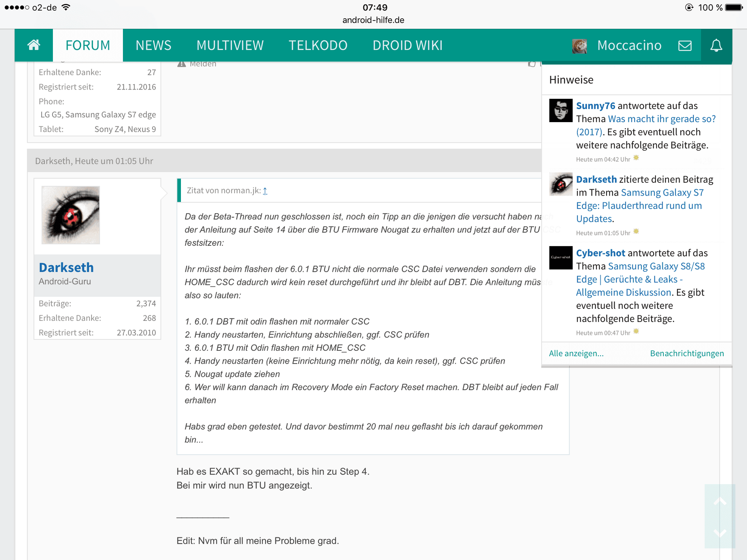Open the FORUM tab
Screen dimensions: 747x560
pyautogui.click(x=88, y=45)
